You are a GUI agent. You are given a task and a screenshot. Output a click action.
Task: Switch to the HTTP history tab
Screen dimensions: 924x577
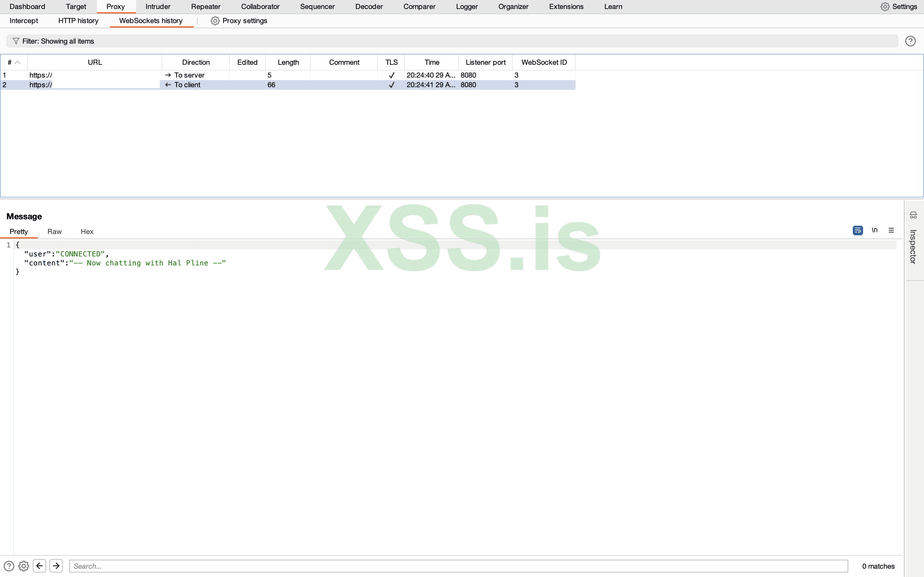click(78, 21)
